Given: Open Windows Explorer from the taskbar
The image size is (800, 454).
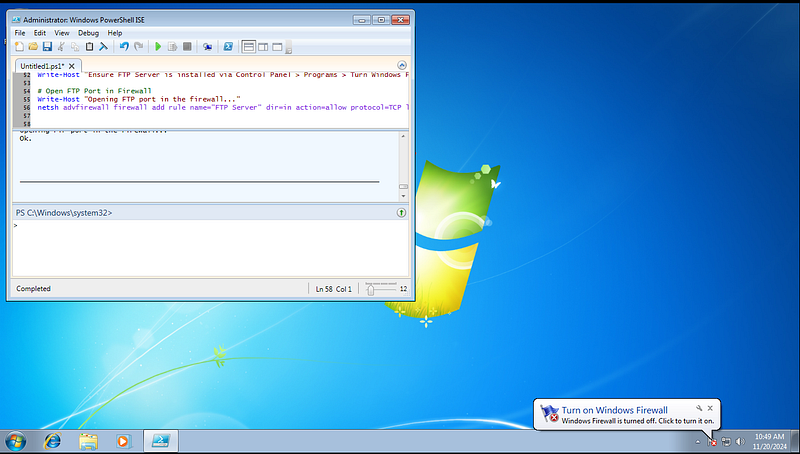Looking at the screenshot, I should [x=88, y=441].
